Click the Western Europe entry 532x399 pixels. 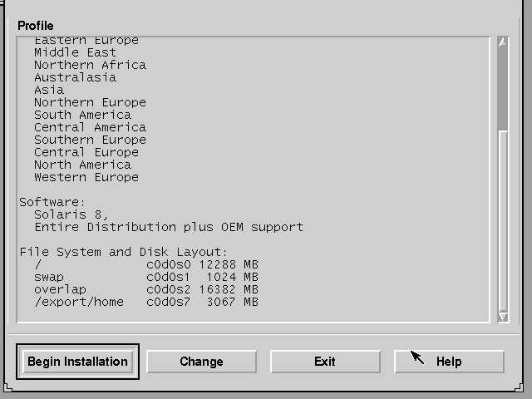coord(86,177)
